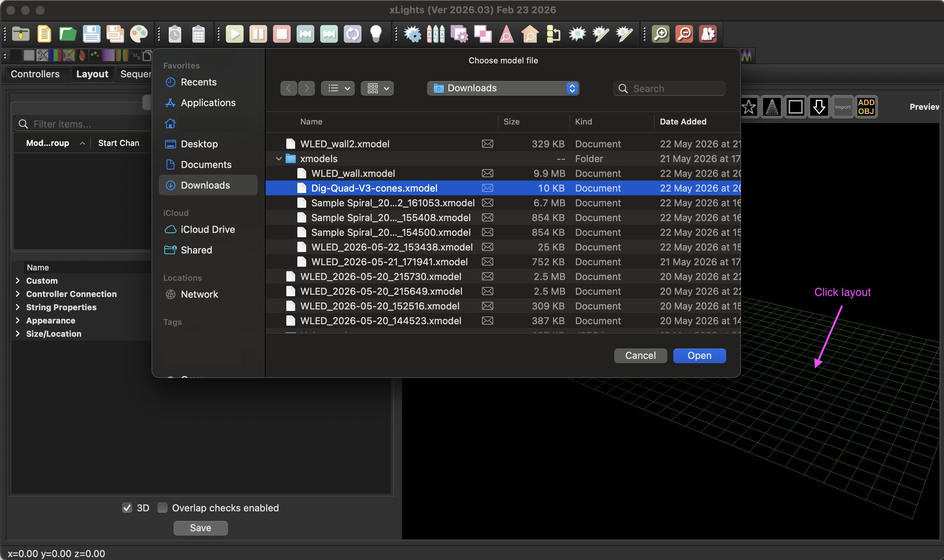Viewport: 944px width, 560px height.
Task: Click the blue floppy disk save icon
Action: [x=92, y=34]
